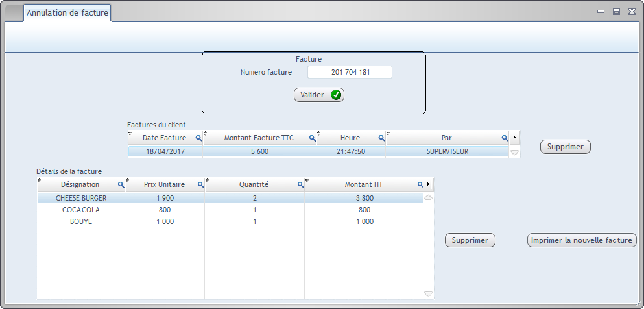This screenshot has height=309, width=644.
Task: Open search in Quantité column header
Action: 300,185
